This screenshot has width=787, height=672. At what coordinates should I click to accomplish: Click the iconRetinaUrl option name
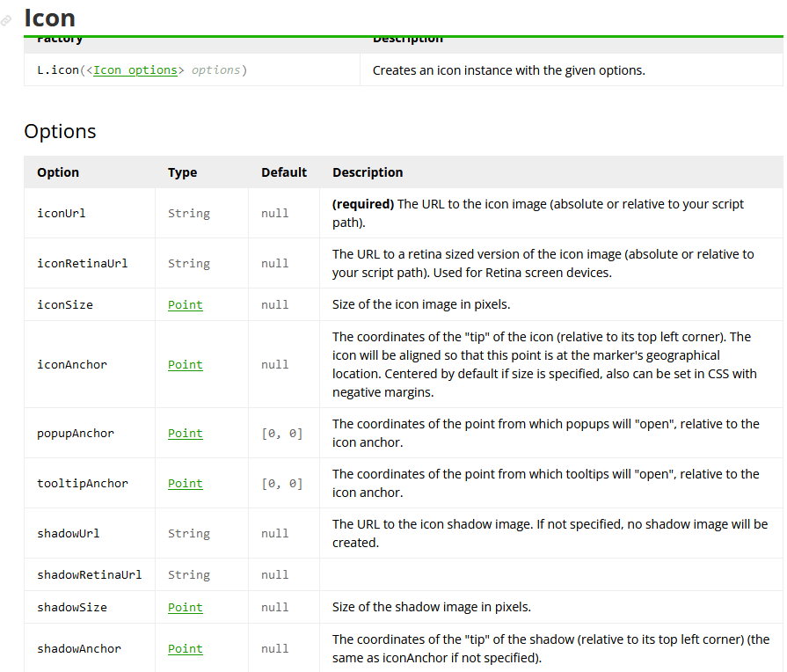pos(82,264)
